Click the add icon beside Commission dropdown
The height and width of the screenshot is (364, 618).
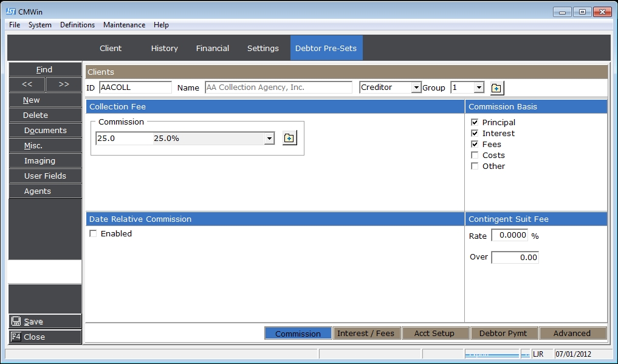(289, 139)
